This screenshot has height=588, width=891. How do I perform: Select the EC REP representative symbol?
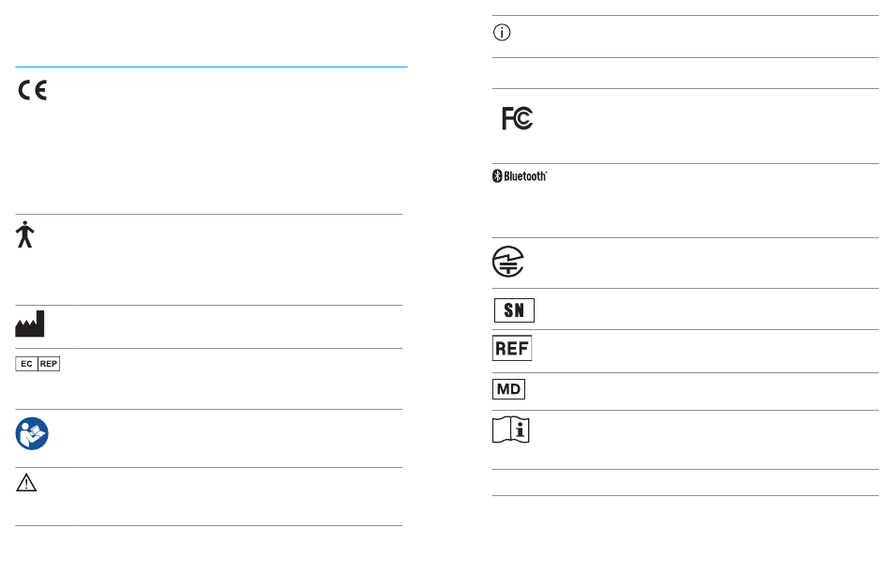pyautogui.click(x=38, y=364)
